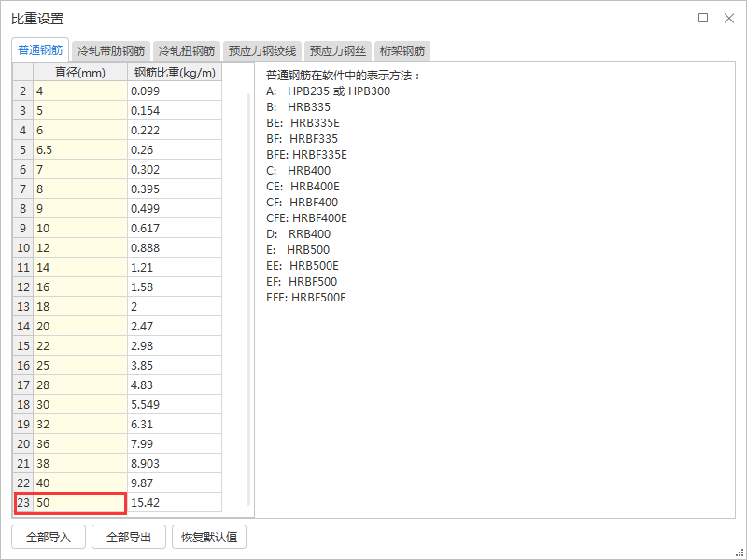747x560 pixels.
Task: Click the 钢筋比重(kg/m) column header
Action: point(175,72)
